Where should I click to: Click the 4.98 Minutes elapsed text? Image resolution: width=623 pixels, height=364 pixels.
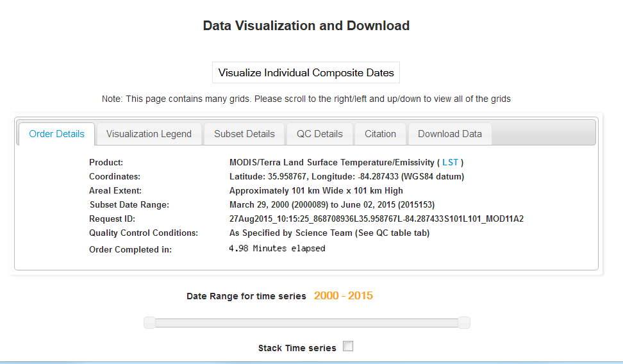[x=277, y=249]
